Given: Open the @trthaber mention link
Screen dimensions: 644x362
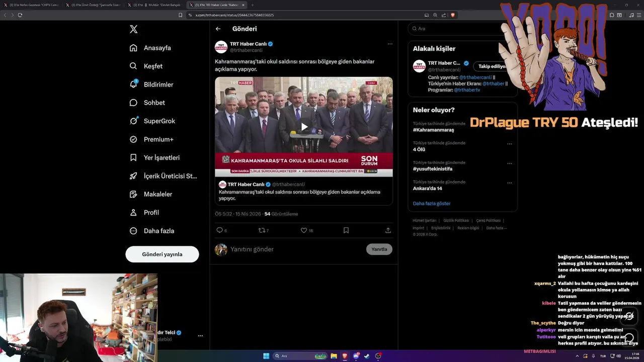Looking at the screenshot, I should tap(493, 83).
